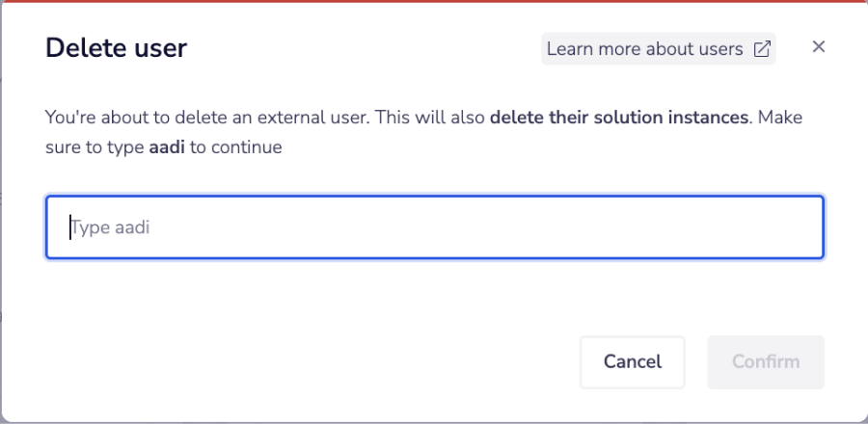Click the Confirm button
This screenshot has height=424, width=868.
[766, 362]
